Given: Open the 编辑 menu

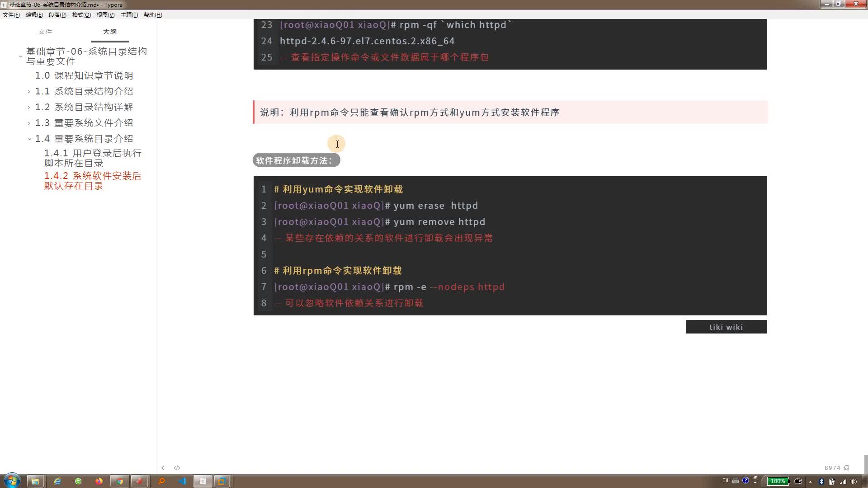Looking at the screenshot, I should 34,15.
